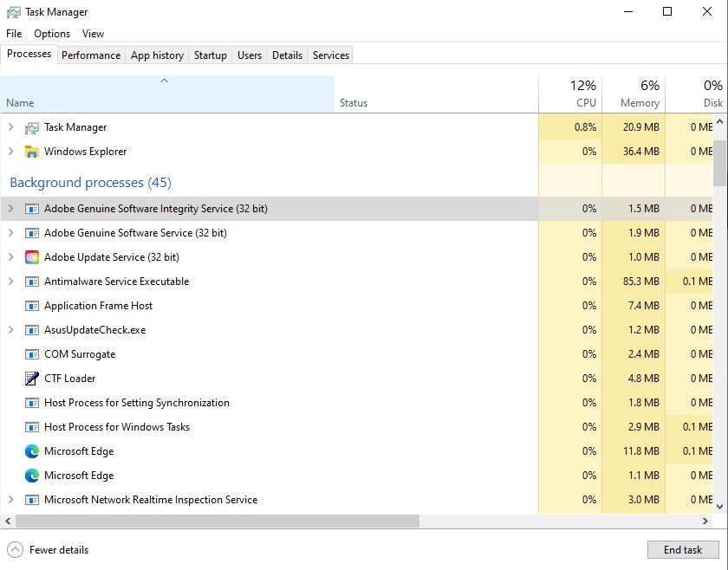Sort processes by the Memory column
This screenshot has width=728, height=570.
tap(634, 94)
